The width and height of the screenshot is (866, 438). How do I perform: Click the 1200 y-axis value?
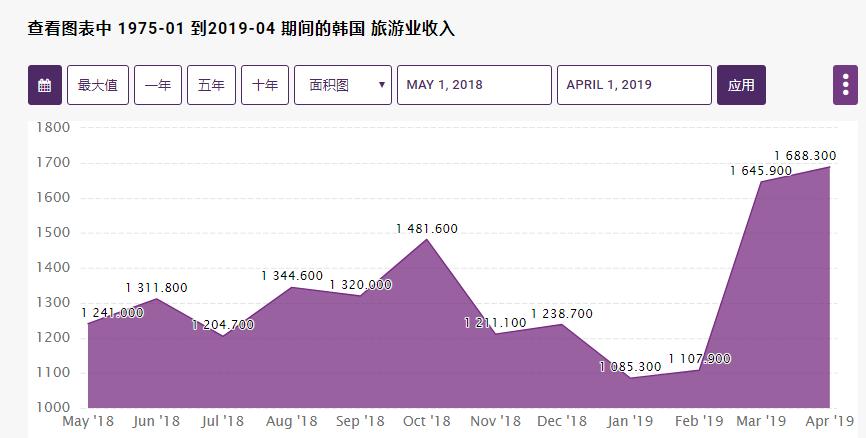53,337
